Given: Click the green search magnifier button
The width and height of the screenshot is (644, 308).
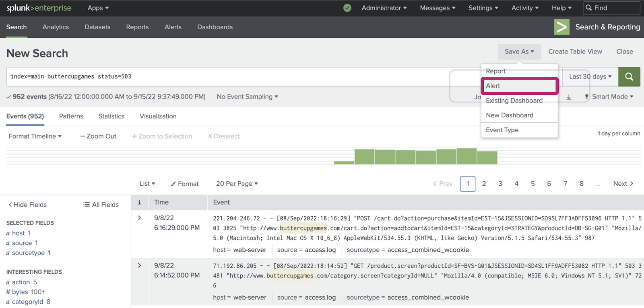Looking at the screenshot, I should click(629, 76).
